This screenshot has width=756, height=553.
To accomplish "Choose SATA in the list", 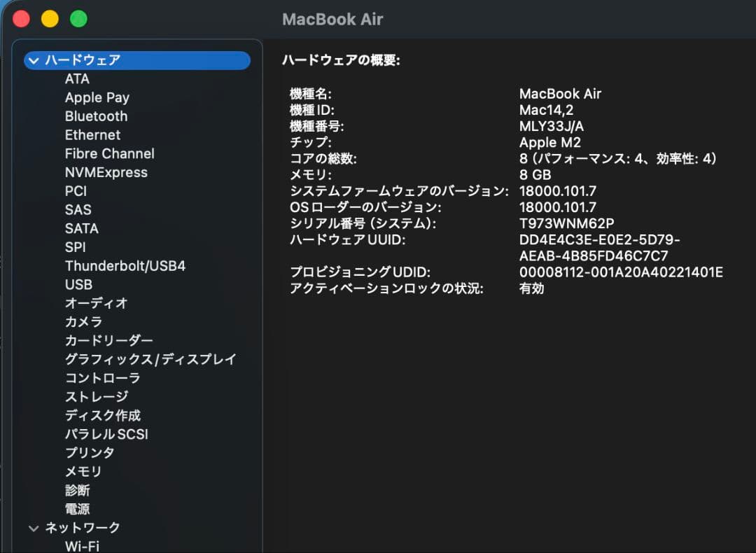I will pos(81,228).
